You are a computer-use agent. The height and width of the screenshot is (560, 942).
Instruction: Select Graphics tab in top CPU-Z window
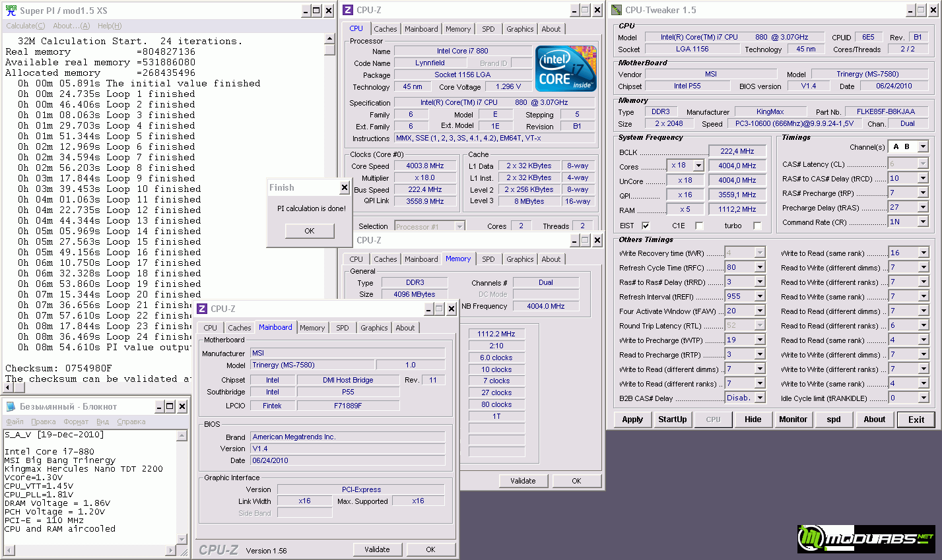tap(520, 29)
